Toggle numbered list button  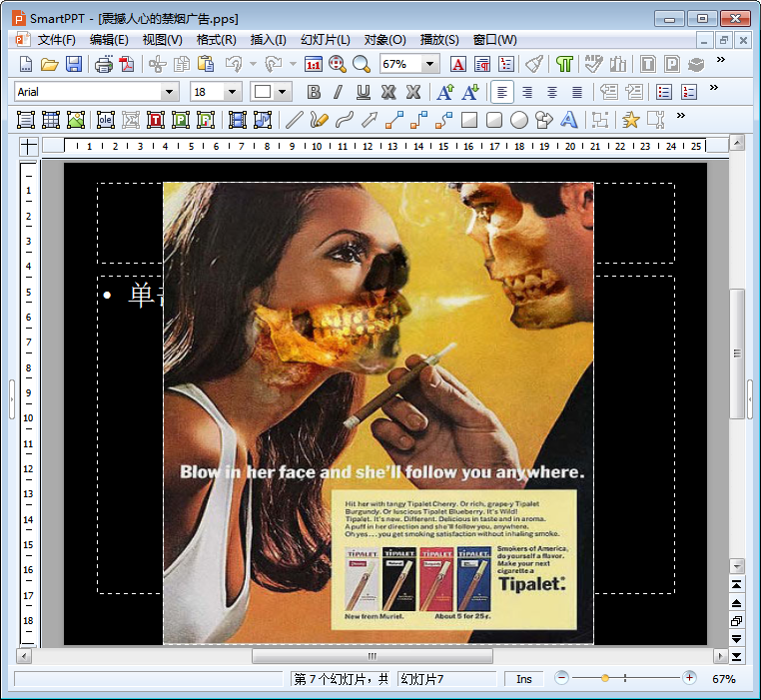tap(689, 92)
